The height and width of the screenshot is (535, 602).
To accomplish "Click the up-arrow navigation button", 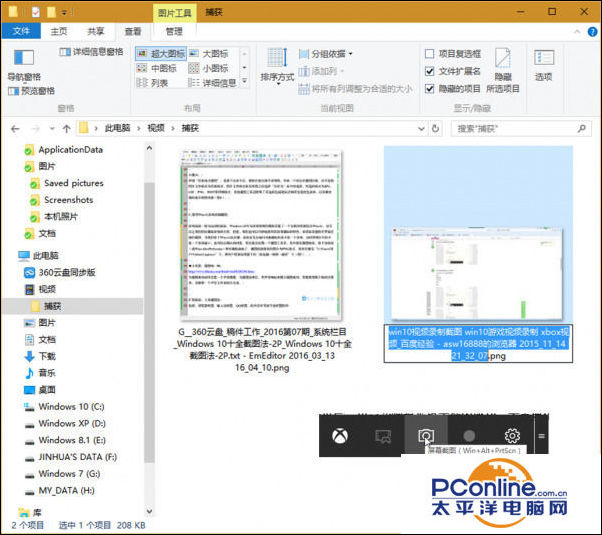I will tap(65, 128).
